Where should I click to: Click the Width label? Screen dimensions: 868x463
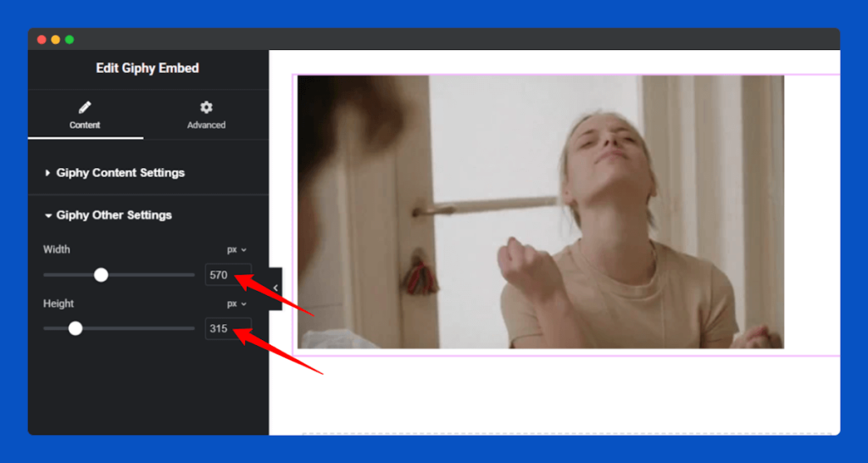point(57,250)
